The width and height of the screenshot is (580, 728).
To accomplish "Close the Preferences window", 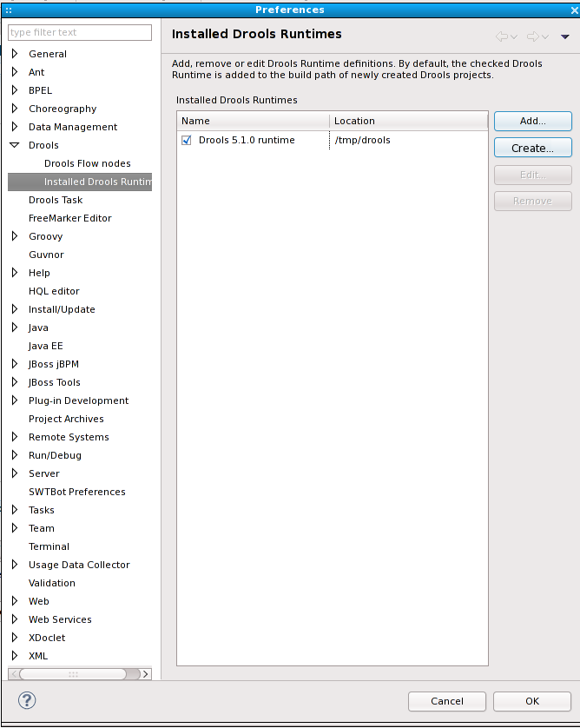I will 574,10.
